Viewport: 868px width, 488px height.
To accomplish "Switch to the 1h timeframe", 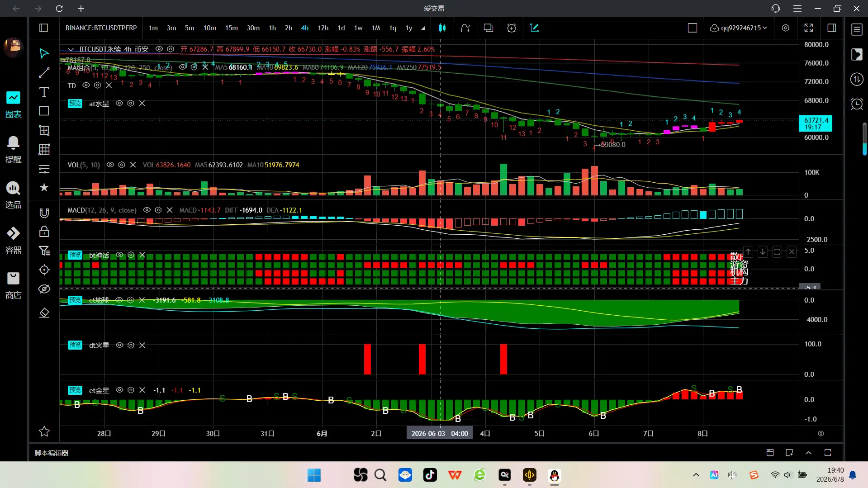I will 272,28.
